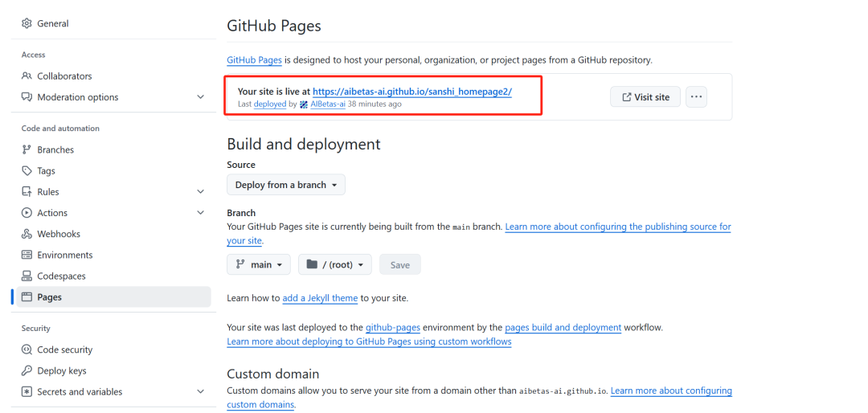Click the github-pages environment link
Viewport: 868px width, 413px height.
[393, 327]
